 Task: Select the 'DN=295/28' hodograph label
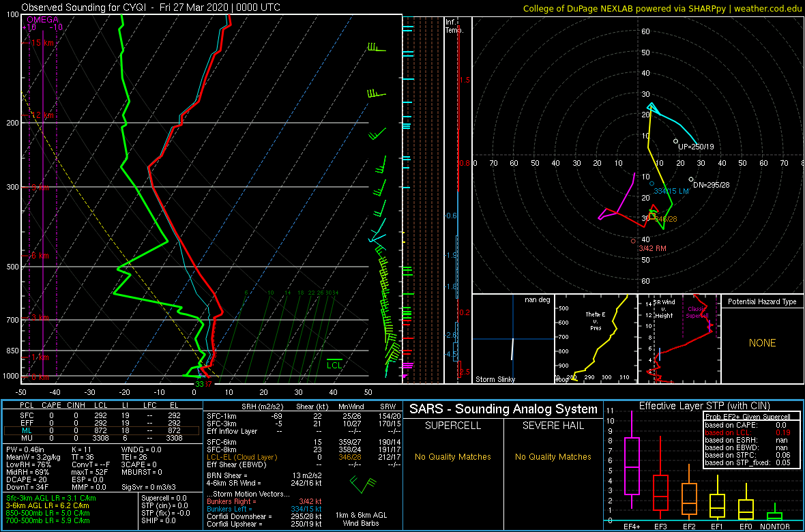[x=712, y=185]
